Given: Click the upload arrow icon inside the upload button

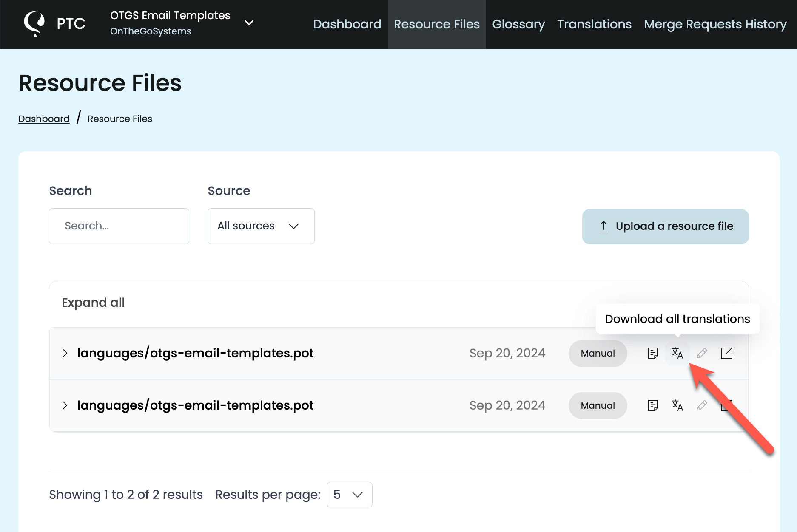Looking at the screenshot, I should click(603, 226).
